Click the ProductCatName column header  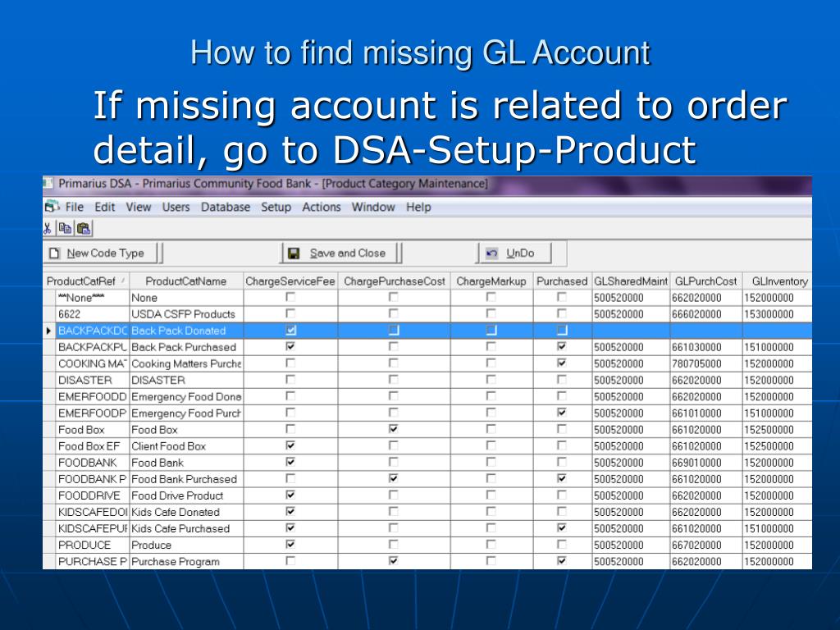point(186,281)
